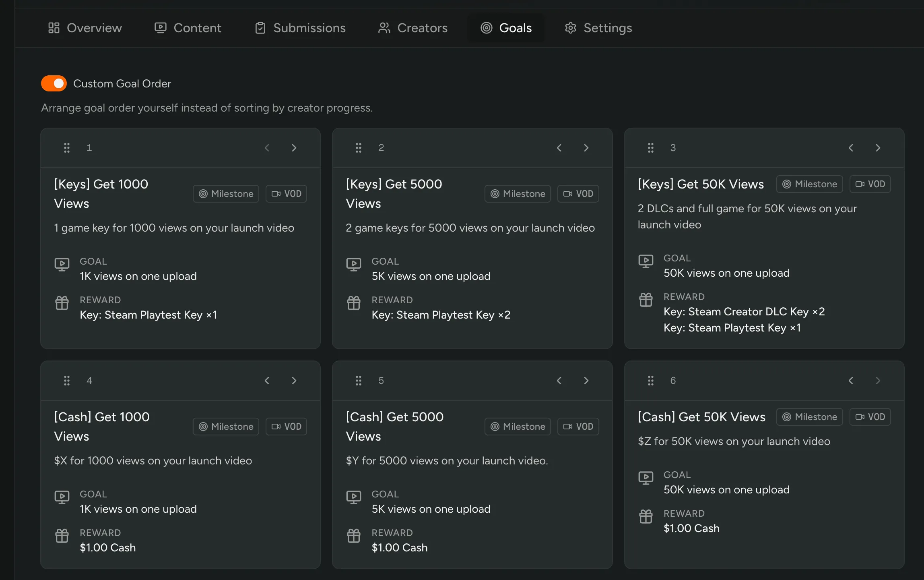This screenshot has height=580, width=924.
Task: Click the goal video icon in [Keys] Get 1000 Views
Action: (62, 265)
